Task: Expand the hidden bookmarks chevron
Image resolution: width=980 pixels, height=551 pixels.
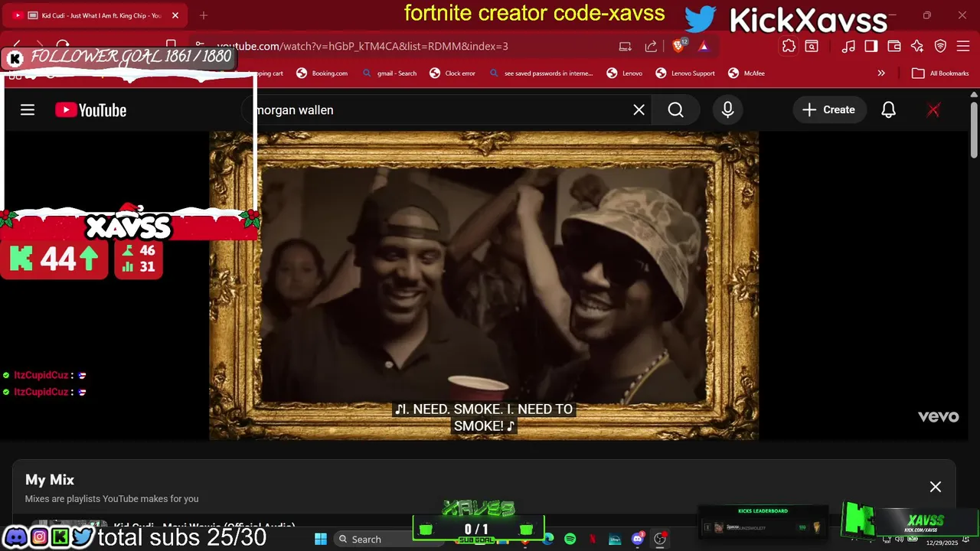Action: pyautogui.click(x=881, y=73)
